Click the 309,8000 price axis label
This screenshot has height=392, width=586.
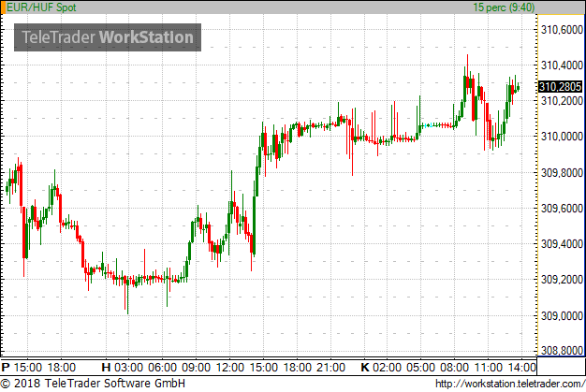tap(562, 173)
